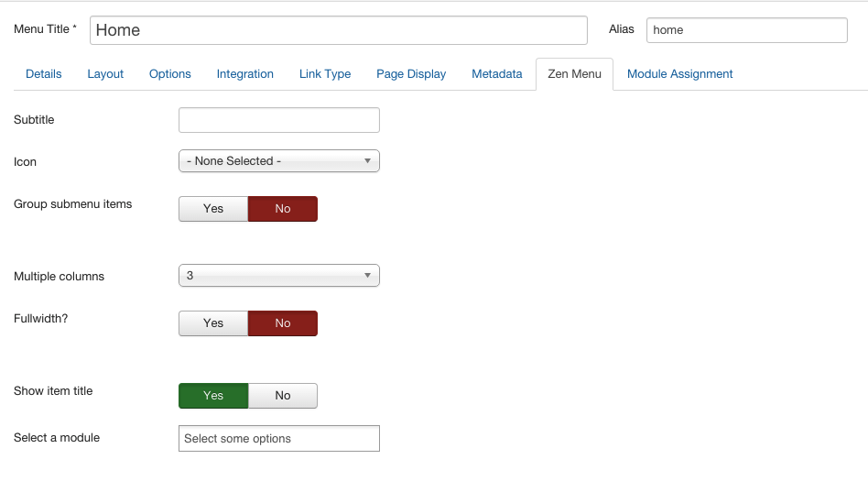Enable Fullwidth with the Yes button
This screenshot has height=481, width=868.
click(x=213, y=323)
